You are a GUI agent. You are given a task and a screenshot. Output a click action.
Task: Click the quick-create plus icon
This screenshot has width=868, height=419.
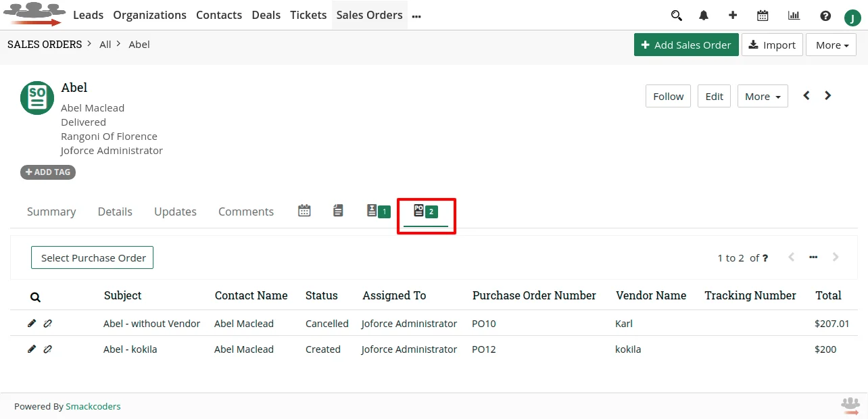click(733, 15)
